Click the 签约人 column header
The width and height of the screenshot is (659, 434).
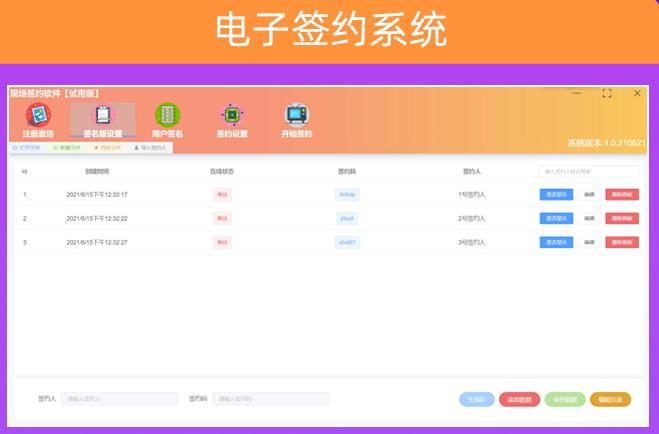click(x=472, y=171)
